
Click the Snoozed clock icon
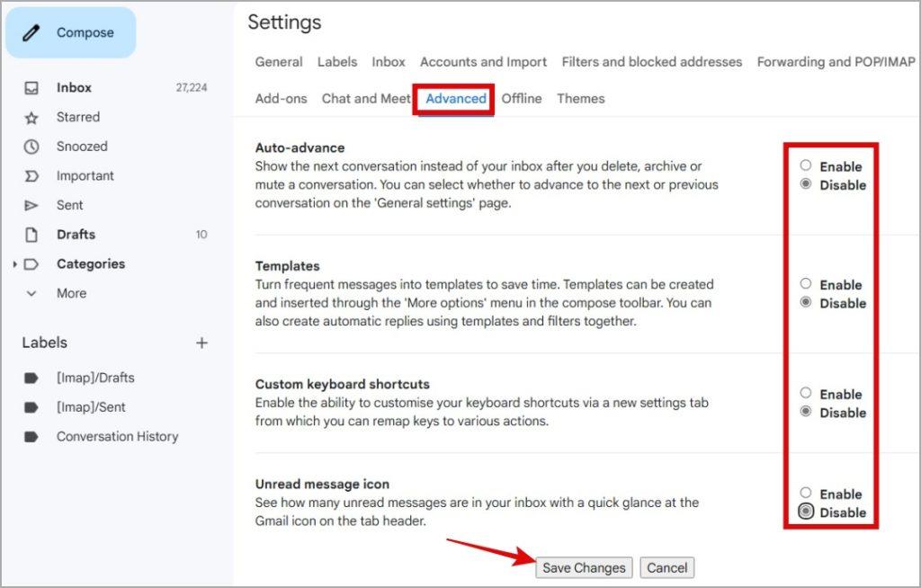(x=31, y=147)
